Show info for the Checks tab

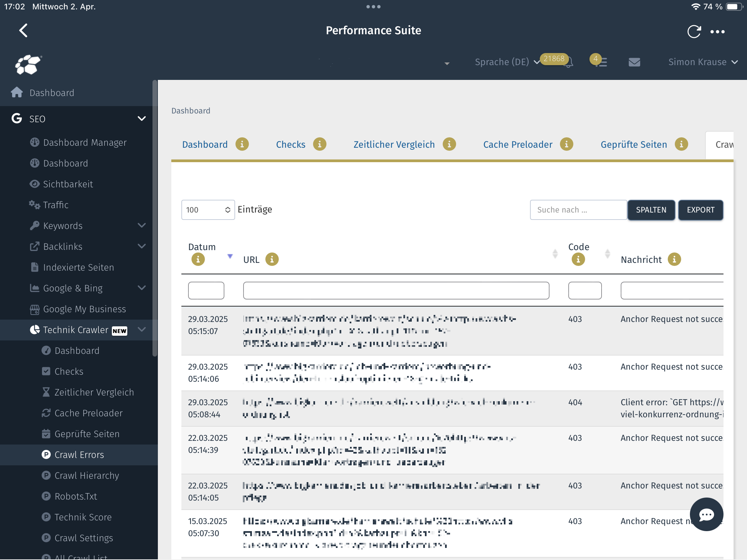[x=319, y=144]
